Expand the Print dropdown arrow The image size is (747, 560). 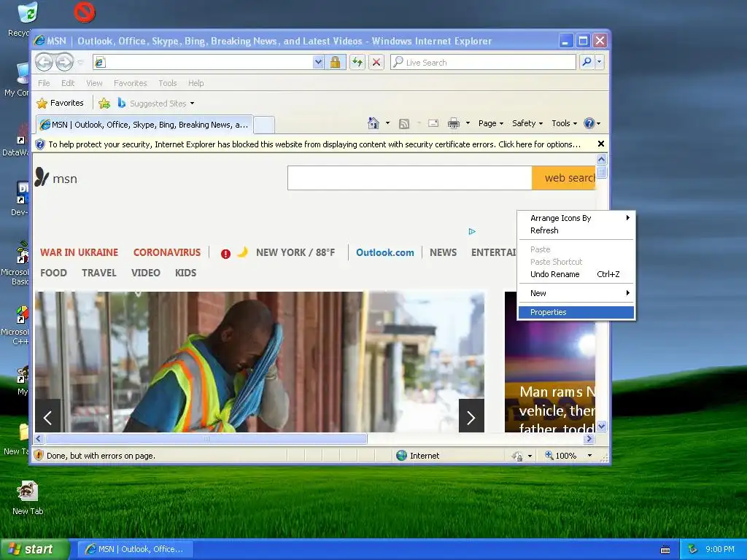tap(468, 123)
